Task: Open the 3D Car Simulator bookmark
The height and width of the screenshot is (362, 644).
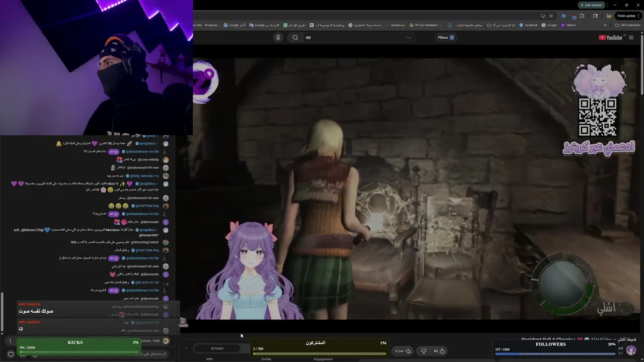Action: coord(426,25)
